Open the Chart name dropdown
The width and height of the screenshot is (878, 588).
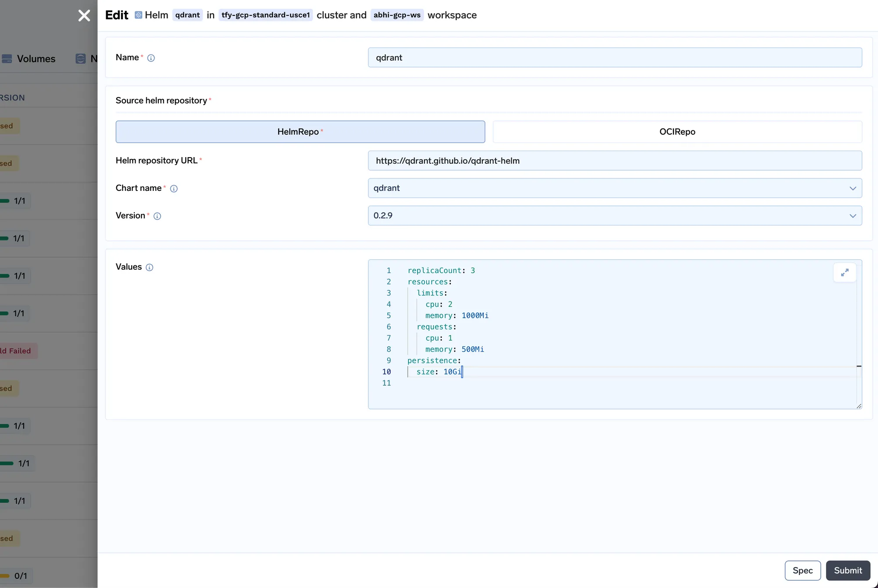615,188
